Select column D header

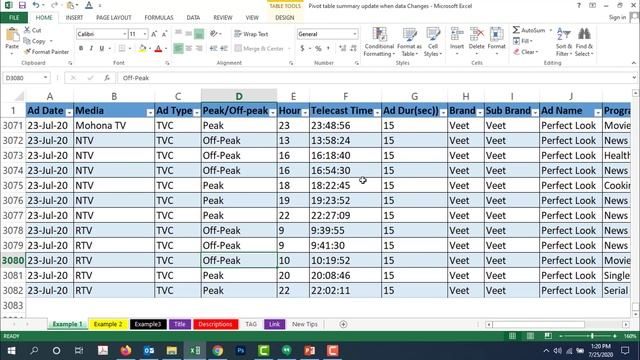point(239,96)
